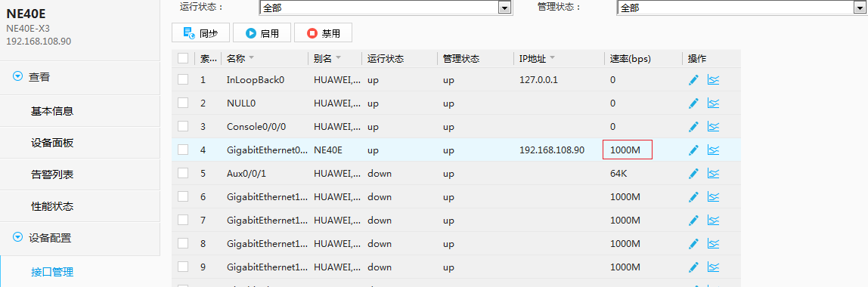Screen dimensions: 868x287
Task: Click the 127.0.0.1 IP address cell
Action: (538, 79)
